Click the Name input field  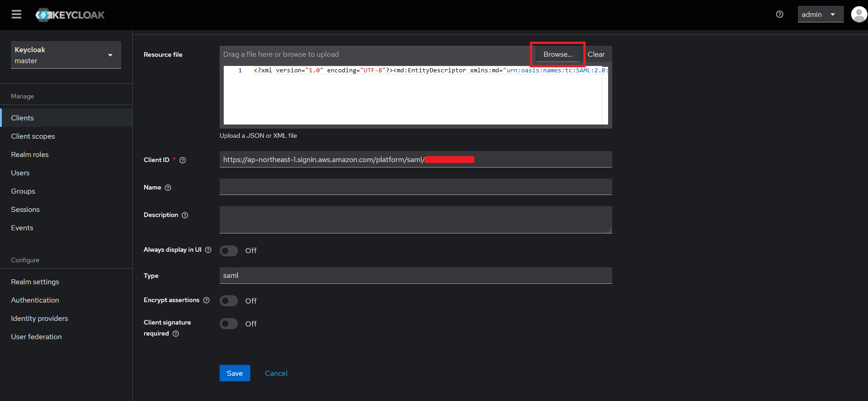point(416,187)
